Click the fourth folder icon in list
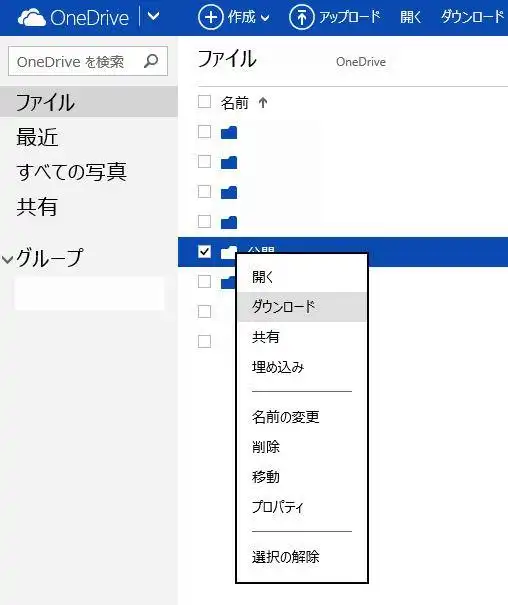508x605 pixels. [229, 222]
